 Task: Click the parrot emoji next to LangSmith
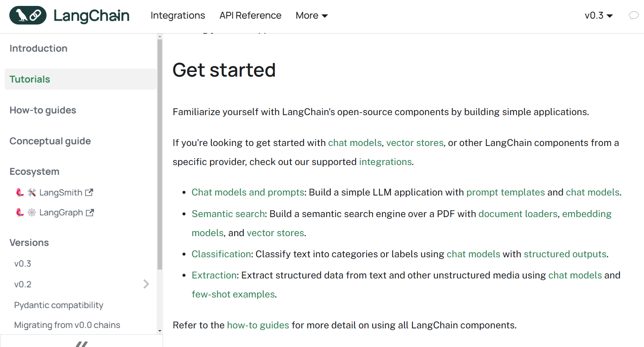(19, 193)
